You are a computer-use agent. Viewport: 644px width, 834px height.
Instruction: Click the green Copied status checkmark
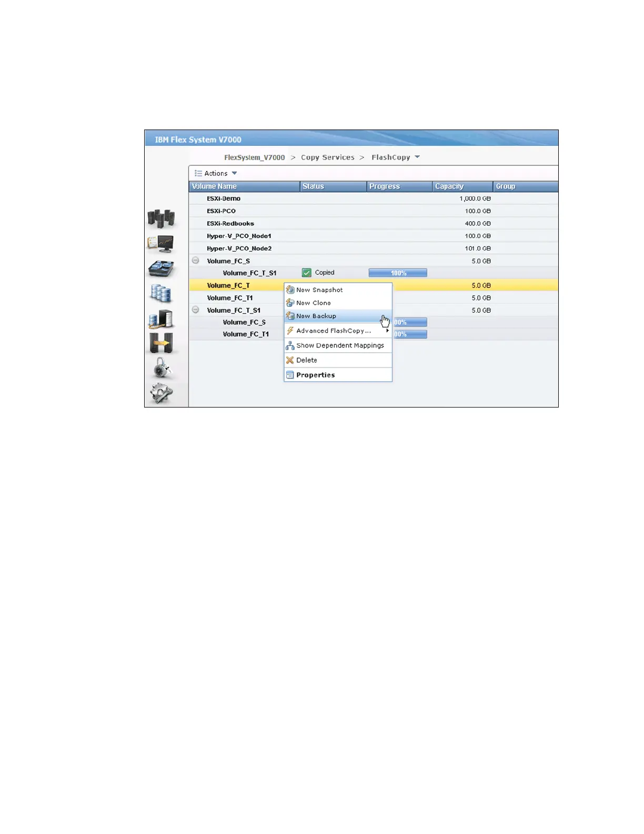(307, 273)
